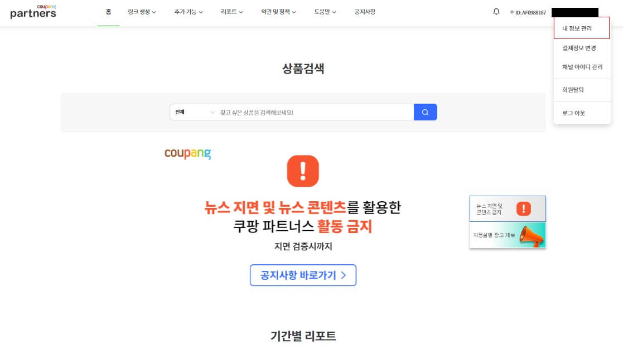Select the 자동실행 광고 제보 megaphone thumbnail
Screen dimensions: 623x364
[508, 235]
